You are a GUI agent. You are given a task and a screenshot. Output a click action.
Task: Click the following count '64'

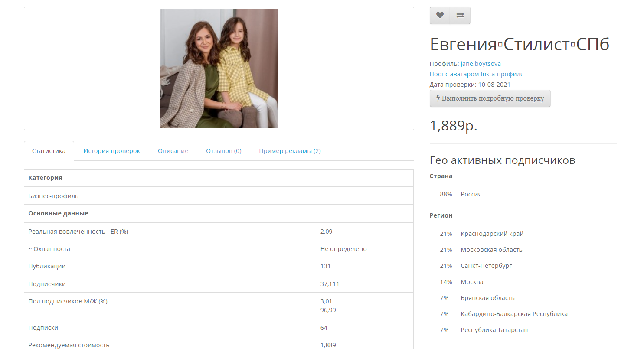(x=324, y=328)
